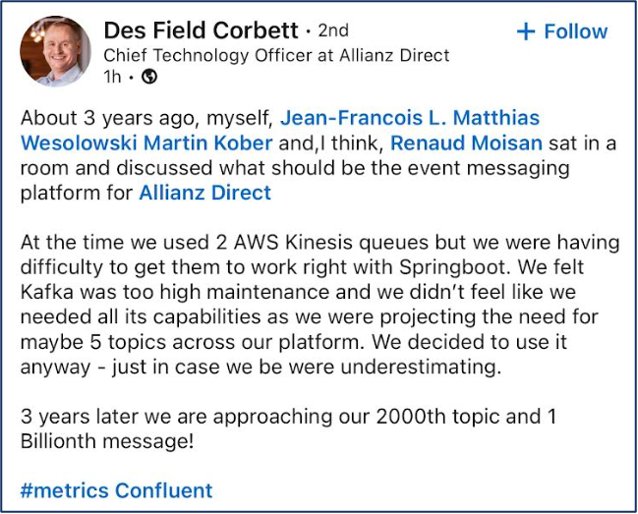Click the globe public visibility icon
Viewport: 638px width, 514px height.
pyautogui.click(x=149, y=76)
